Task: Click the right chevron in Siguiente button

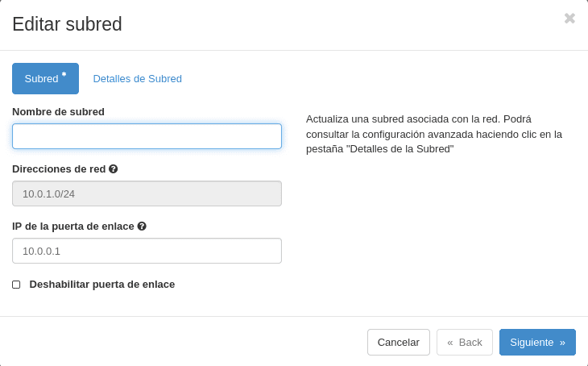Action: pos(562,343)
